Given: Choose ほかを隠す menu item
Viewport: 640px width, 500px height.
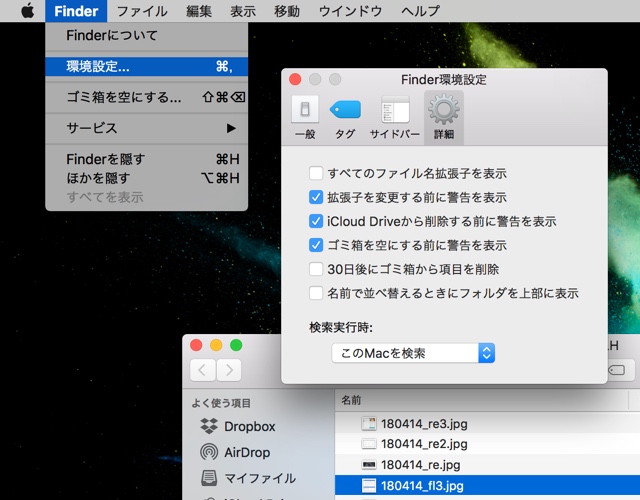Looking at the screenshot, I should [147, 178].
